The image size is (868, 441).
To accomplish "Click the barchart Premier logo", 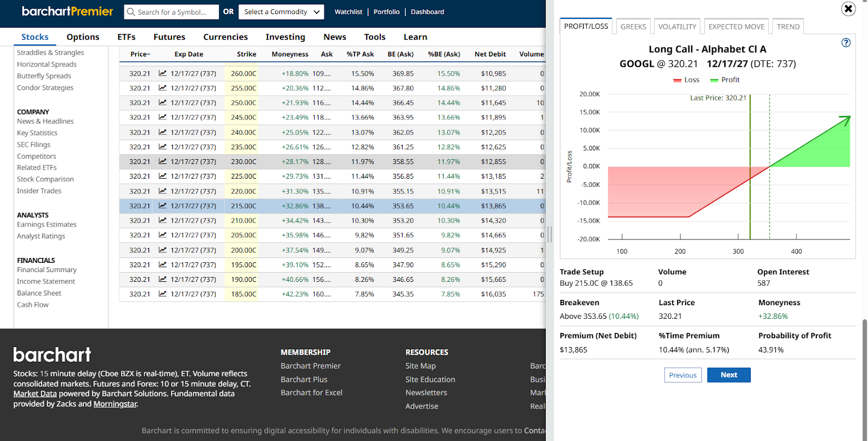I will click(x=67, y=11).
